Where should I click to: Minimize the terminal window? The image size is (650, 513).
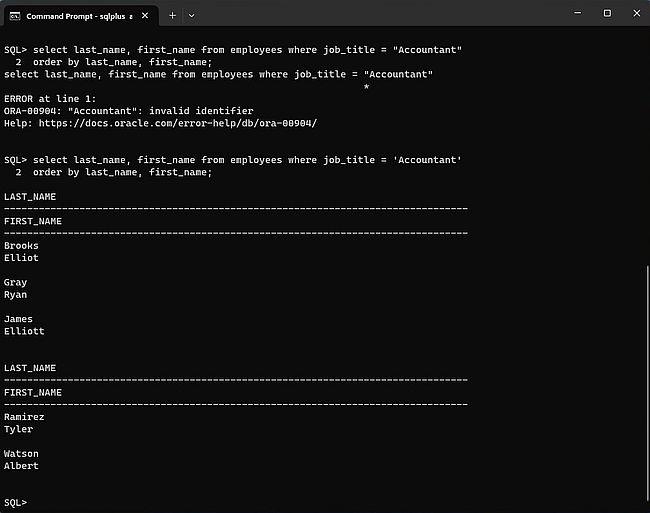(x=577, y=14)
